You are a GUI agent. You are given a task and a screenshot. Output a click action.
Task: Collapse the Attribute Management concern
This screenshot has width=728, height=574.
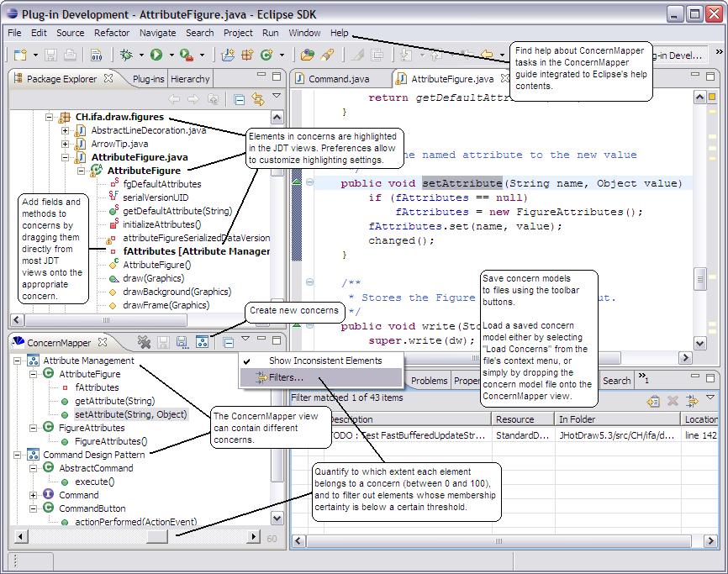tap(17, 361)
